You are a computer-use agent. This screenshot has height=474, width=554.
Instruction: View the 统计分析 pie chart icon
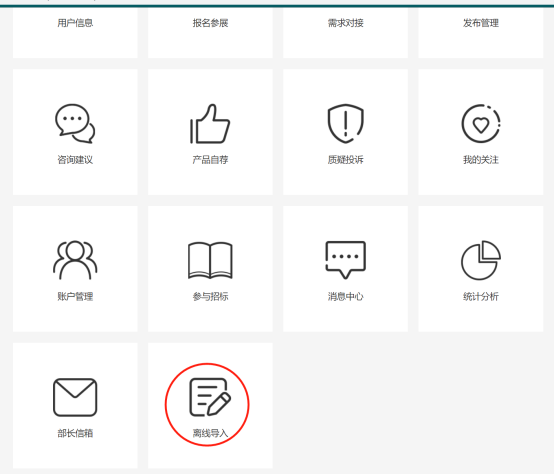481,260
